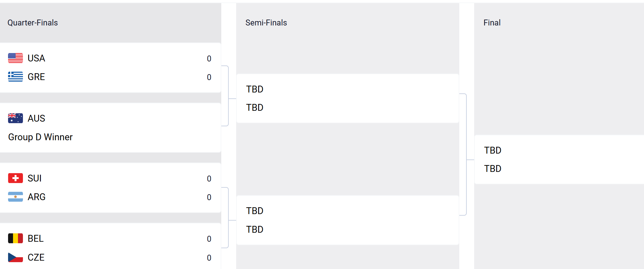Click the Switzerland flag icon

(15, 178)
